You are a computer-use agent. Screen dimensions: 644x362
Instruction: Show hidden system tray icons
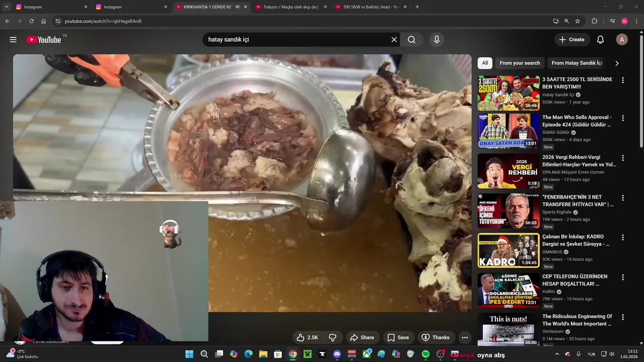point(557,354)
